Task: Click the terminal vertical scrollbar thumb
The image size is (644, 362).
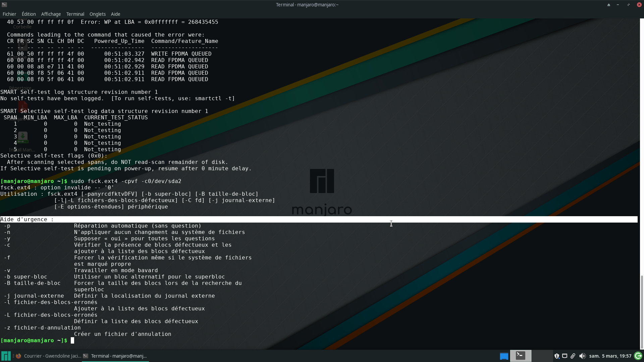Action: tap(642, 312)
